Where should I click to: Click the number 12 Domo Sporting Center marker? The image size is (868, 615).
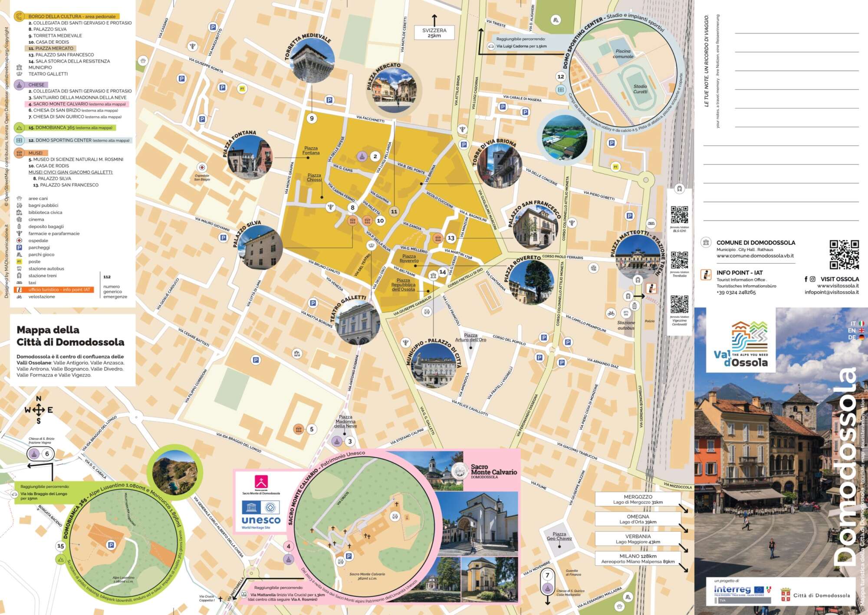pyautogui.click(x=561, y=77)
